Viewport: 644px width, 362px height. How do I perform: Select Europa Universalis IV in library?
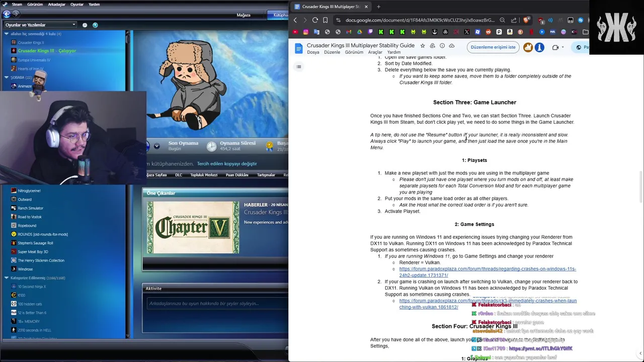coord(34,60)
